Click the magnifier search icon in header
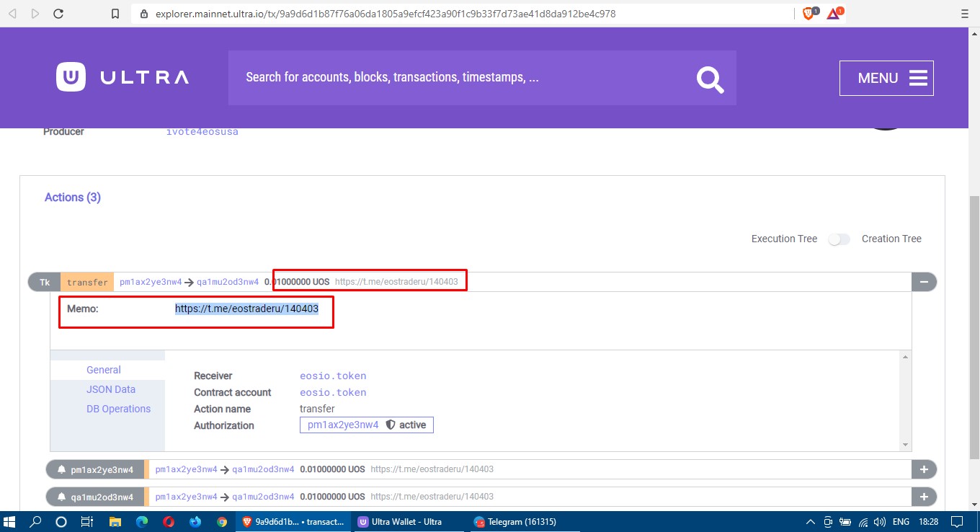 click(710, 79)
